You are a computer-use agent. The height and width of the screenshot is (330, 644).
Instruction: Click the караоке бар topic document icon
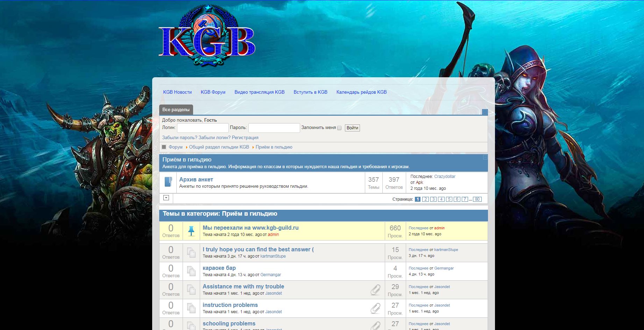pos(191,271)
